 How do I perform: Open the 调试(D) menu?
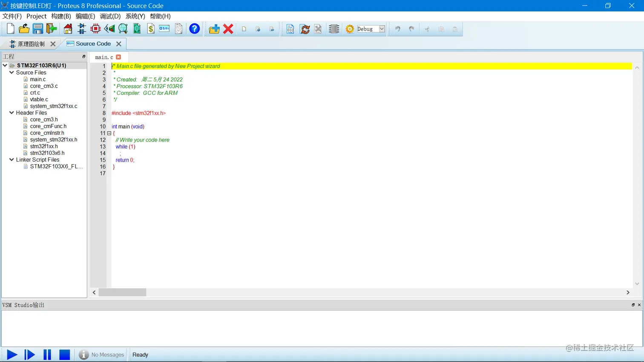[110, 16]
